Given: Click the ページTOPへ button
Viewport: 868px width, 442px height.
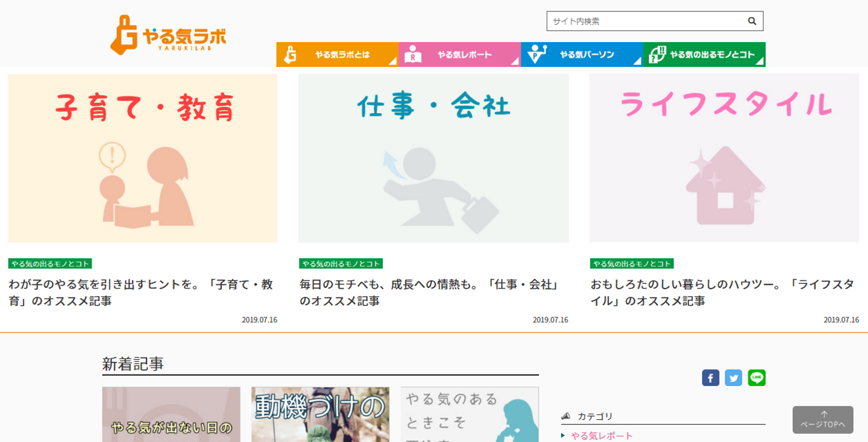Looking at the screenshot, I should (x=823, y=420).
